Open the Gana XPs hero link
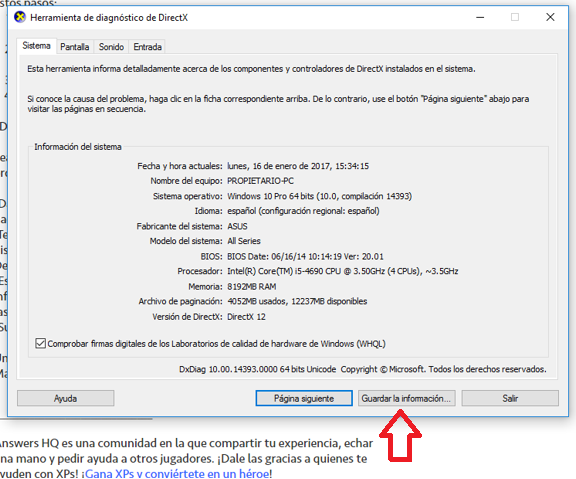Image resolution: width=576 pixels, height=479 pixels. [177, 473]
